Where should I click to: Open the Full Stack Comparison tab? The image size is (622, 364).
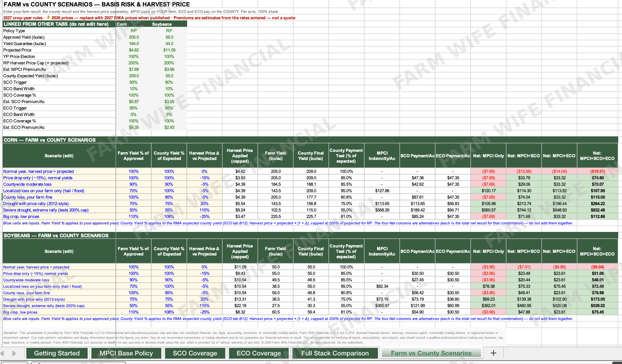[335, 353]
